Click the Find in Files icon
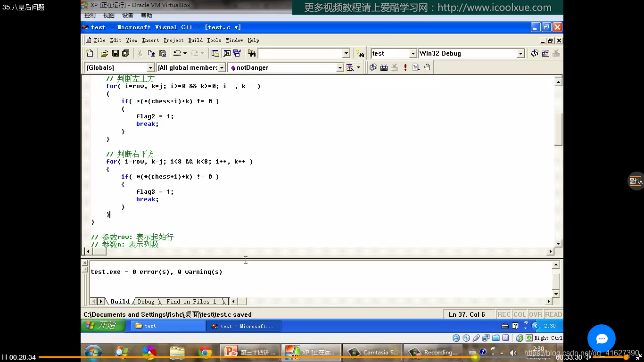The image size is (644, 362). 252,53
